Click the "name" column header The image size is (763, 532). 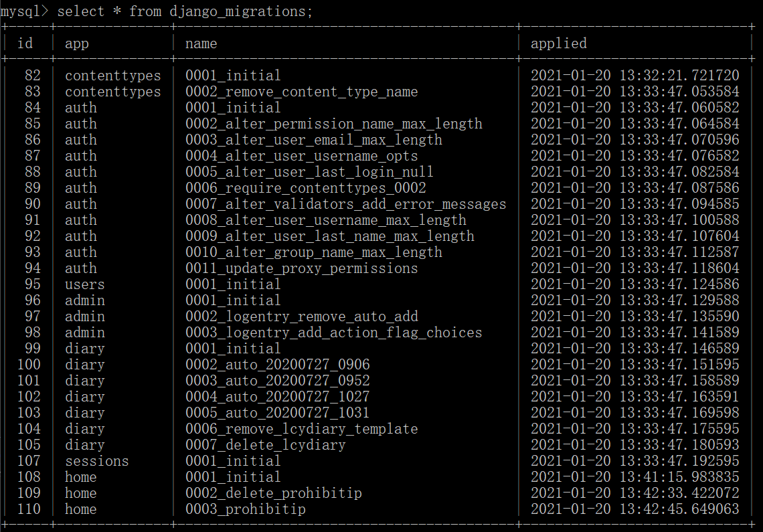(201, 43)
